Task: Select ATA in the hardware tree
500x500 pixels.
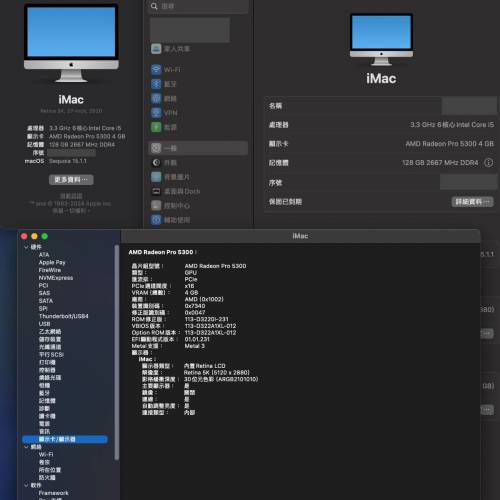Action: click(x=44, y=255)
